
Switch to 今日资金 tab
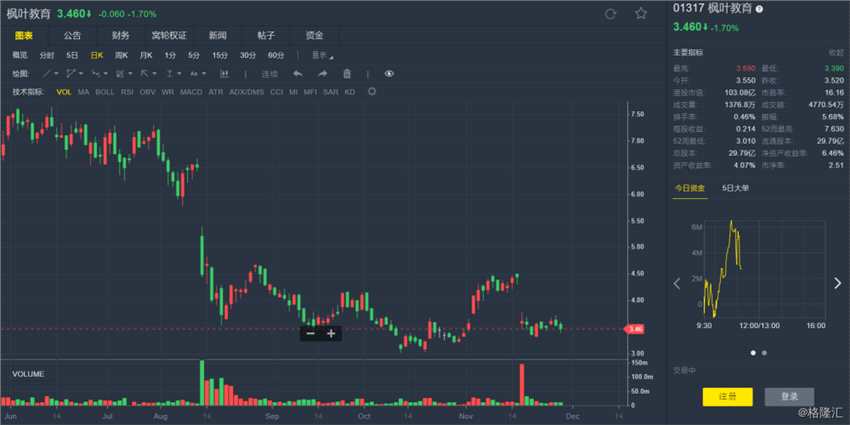click(x=690, y=188)
